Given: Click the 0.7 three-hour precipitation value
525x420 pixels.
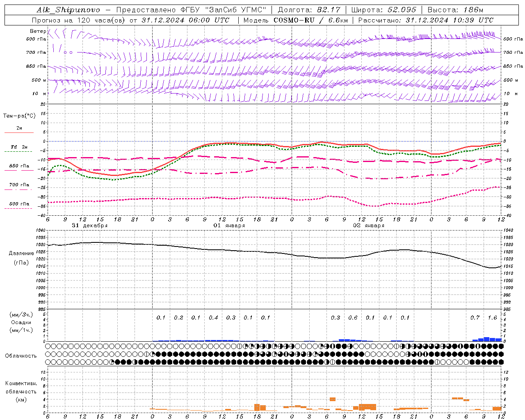Looking at the screenshot, I should click(475, 318).
